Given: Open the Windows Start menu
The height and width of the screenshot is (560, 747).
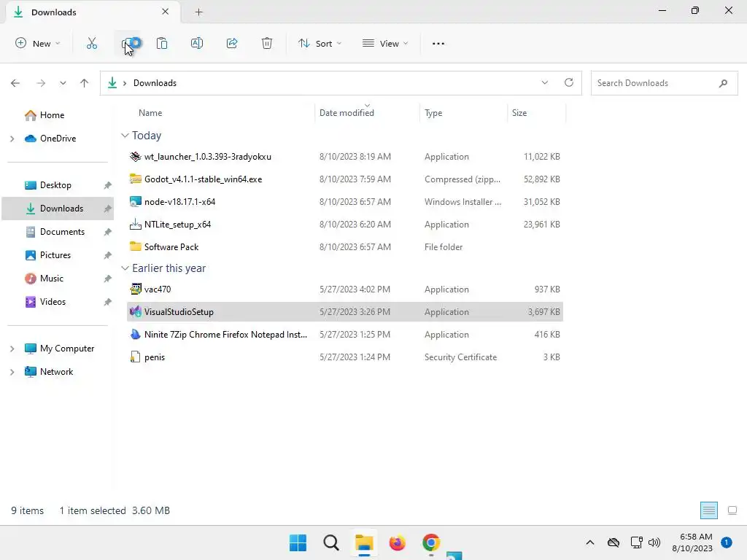Looking at the screenshot, I should tap(298, 542).
